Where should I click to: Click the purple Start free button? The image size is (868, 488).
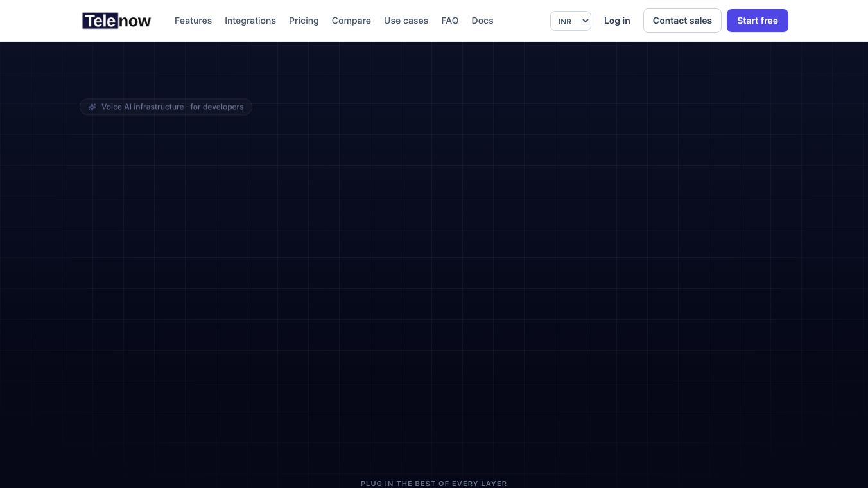click(x=758, y=21)
